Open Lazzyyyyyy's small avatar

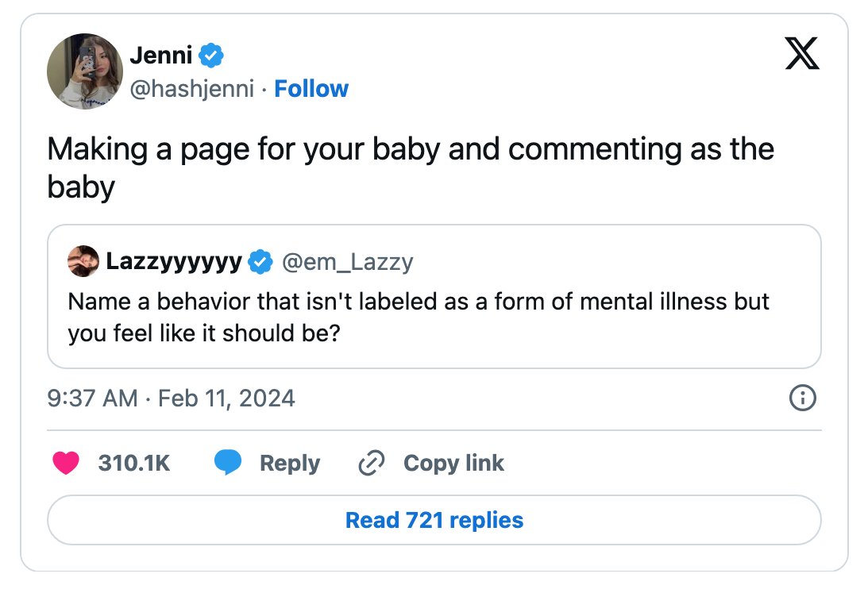tap(83, 261)
